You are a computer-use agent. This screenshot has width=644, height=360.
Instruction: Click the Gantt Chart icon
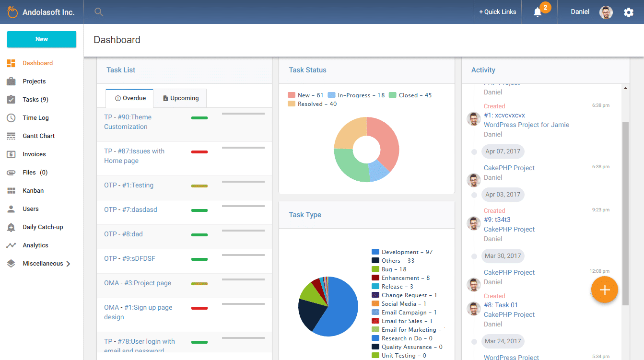tap(11, 136)
